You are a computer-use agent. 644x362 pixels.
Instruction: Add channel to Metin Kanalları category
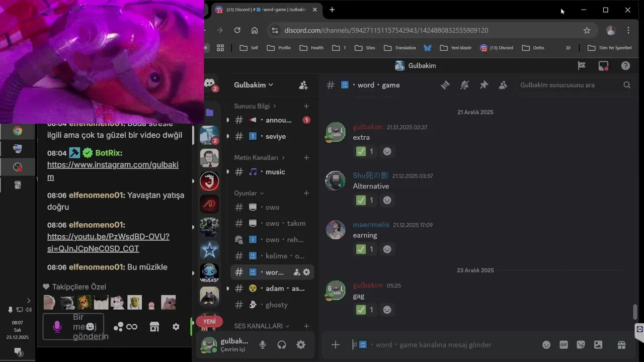click(x=306, y=157)
